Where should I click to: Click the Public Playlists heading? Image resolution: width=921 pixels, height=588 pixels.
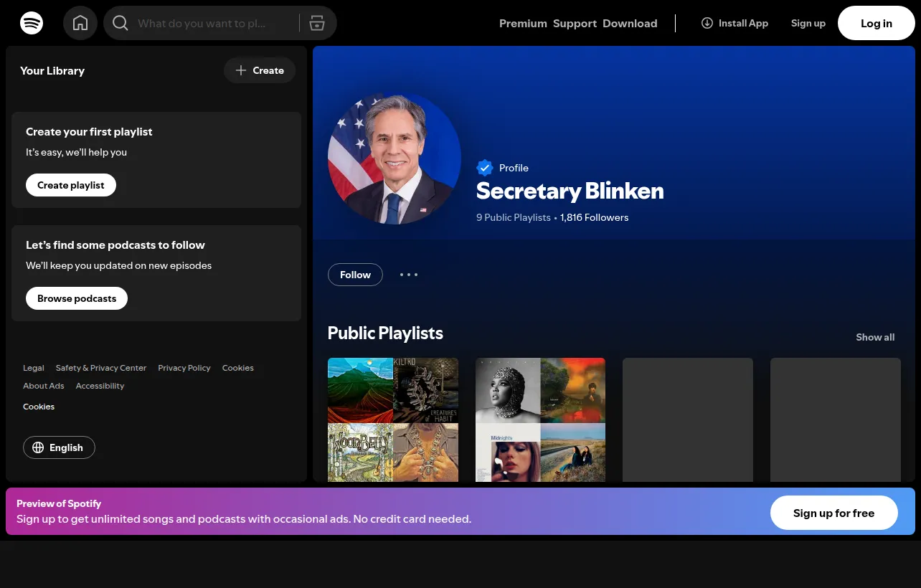point(385,333)
